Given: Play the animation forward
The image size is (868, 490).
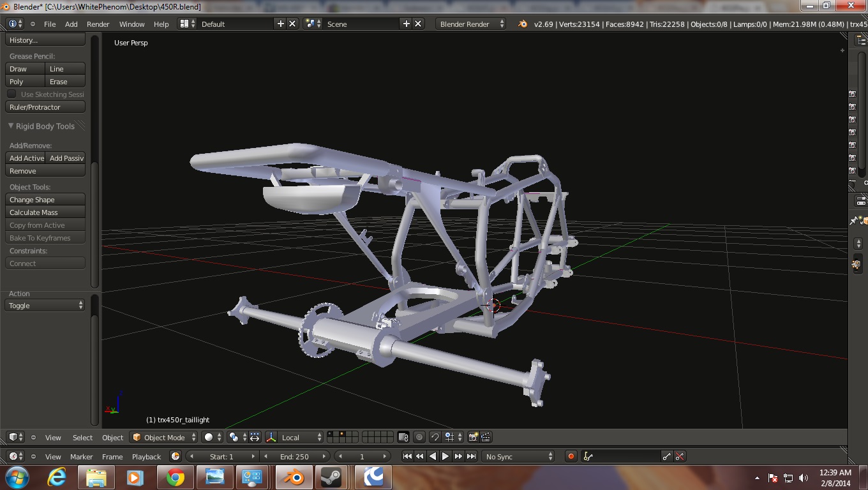Looking at the screenshot, I should pos(445,456).
